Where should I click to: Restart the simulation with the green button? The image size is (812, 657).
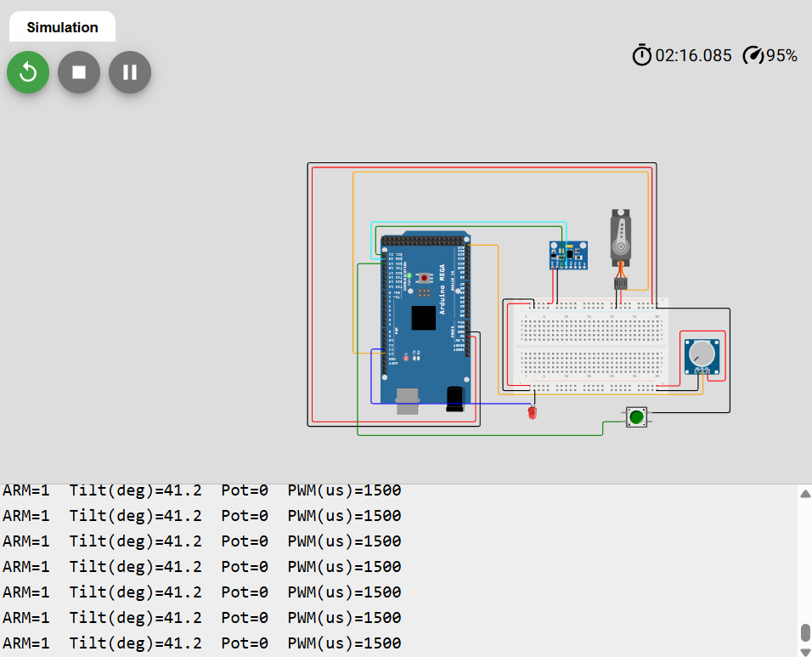click(28, 72)
